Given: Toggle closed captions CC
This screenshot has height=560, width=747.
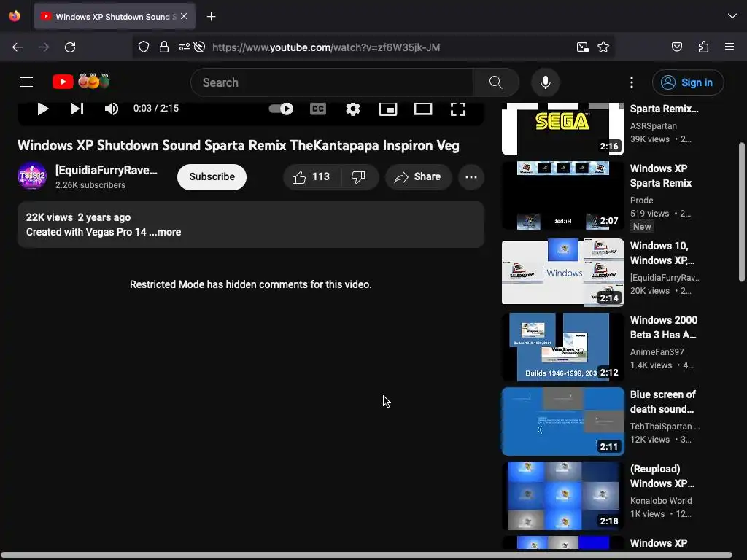Looking at the screenshot, I should click(x=318, y=109).
